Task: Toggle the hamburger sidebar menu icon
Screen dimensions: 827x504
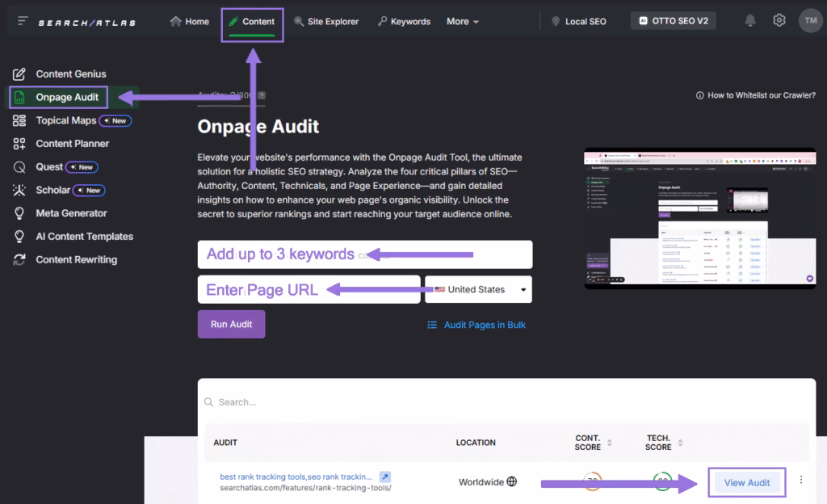Action: (23, 21)
